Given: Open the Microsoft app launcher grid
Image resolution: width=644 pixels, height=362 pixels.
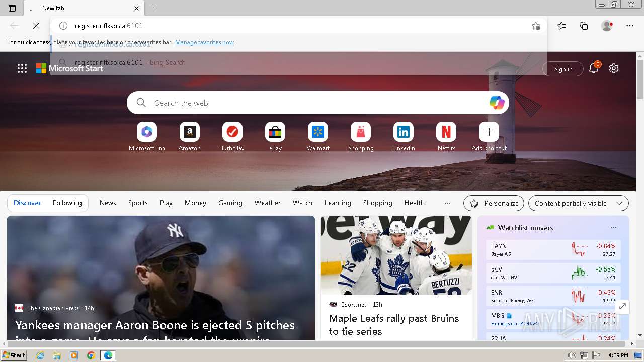Looking at the screenshot, I should pos(22,69).
